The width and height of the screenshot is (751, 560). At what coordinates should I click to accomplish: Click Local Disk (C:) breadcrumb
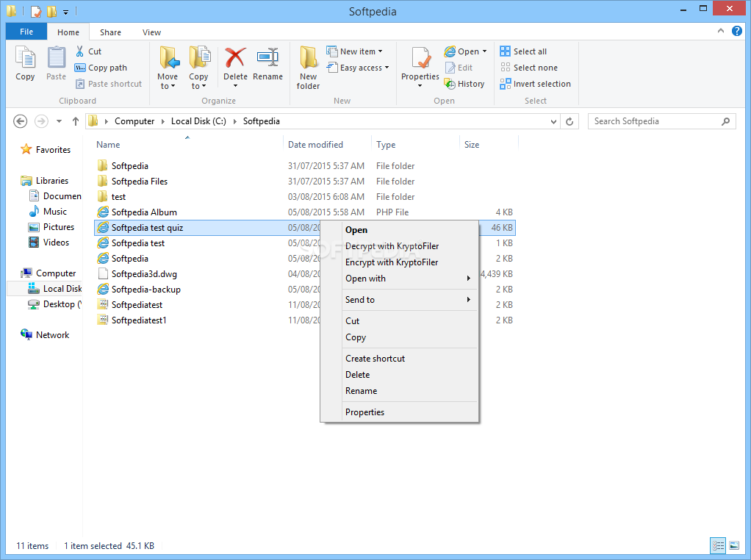pos(198,121)
